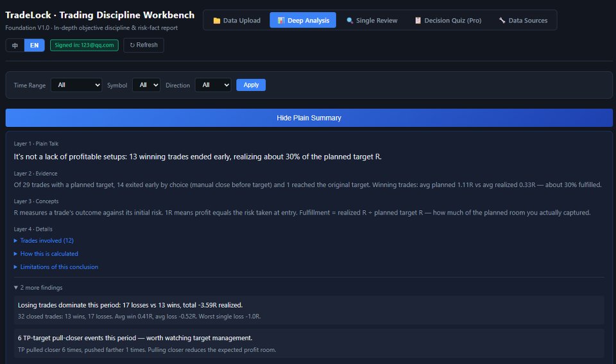Click the TP pulled closer 6 times line
Image resolution: width=616 pixels, height=364 pixels.
tap(147, 350)
